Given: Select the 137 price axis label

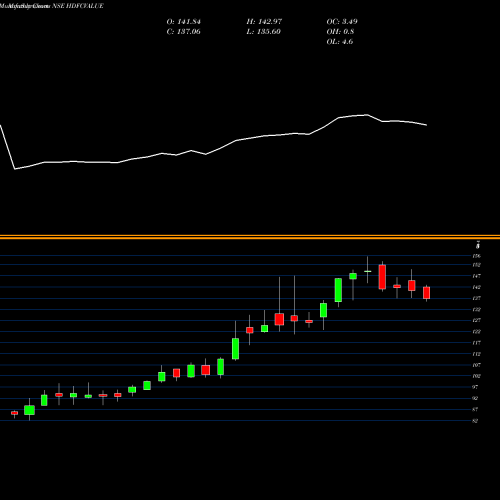Looking at the screenshot, I should click(477, 298).
